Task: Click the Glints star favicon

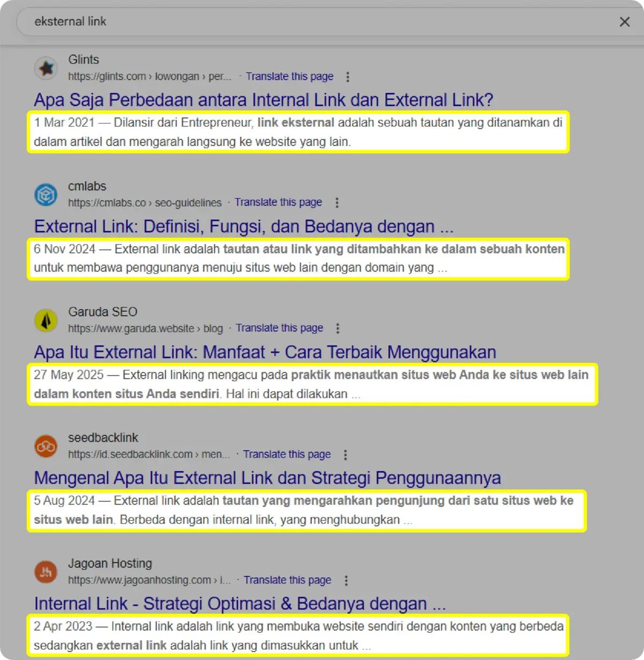Action: [x=46, y=68]
